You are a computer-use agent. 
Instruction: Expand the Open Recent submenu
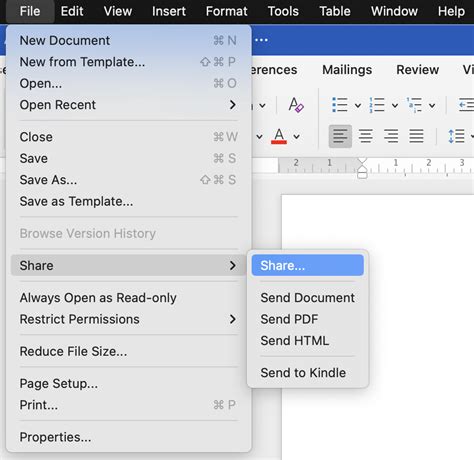pos(128,105)
